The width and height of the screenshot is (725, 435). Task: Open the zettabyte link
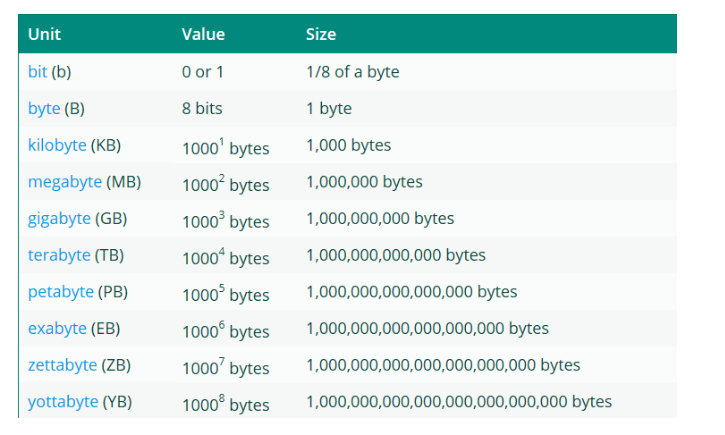coord(63,365)
